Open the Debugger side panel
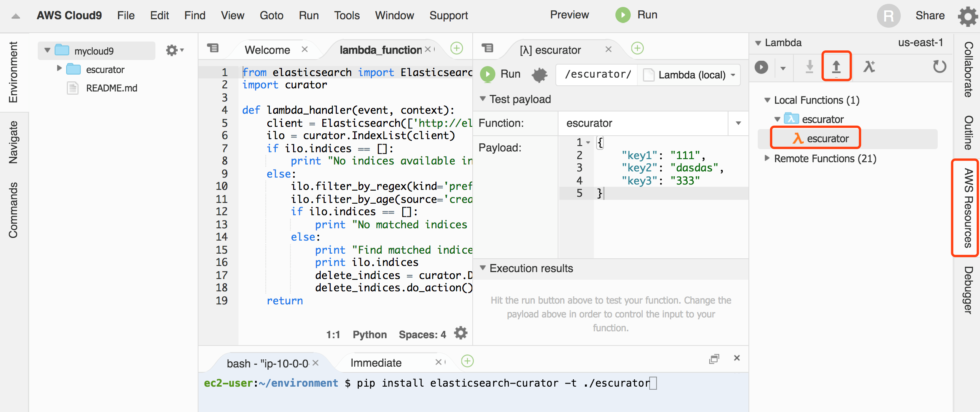This screenshot has height=412, width=980. click(x=968, y=290)
